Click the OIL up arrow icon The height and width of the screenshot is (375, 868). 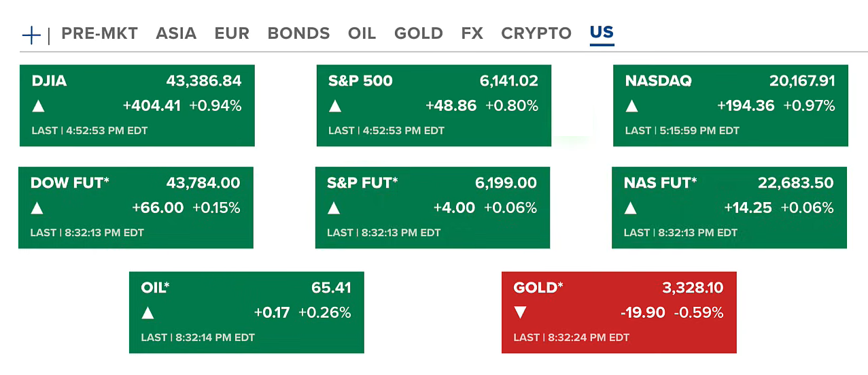[148, 313]
